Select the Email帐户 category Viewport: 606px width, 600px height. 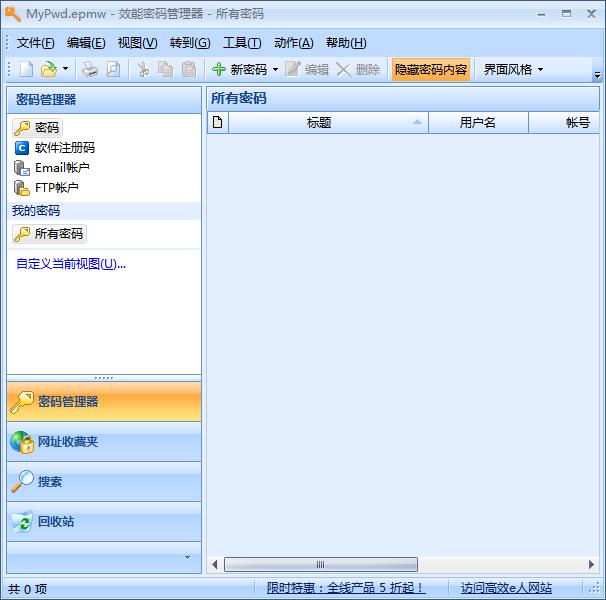tap(52, 168)
